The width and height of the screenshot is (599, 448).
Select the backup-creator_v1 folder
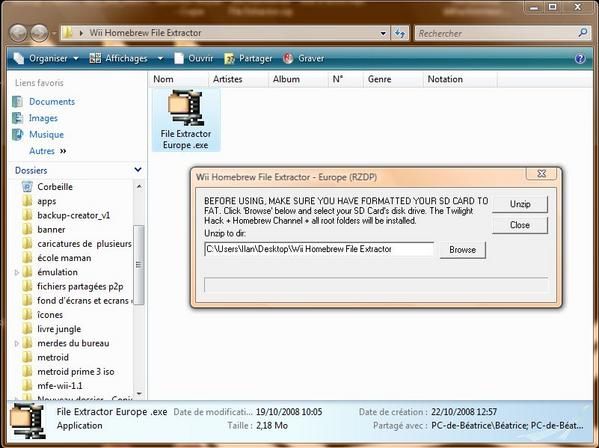73,215
